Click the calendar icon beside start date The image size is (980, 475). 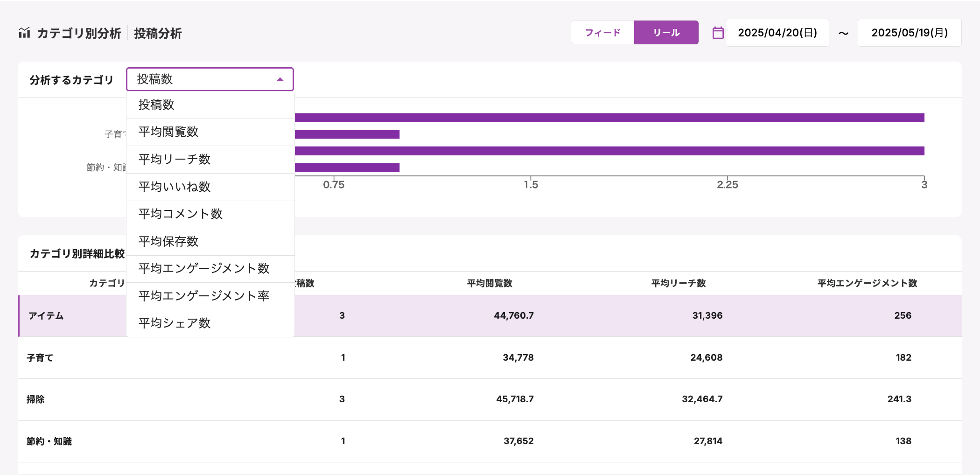click(718, 33)
